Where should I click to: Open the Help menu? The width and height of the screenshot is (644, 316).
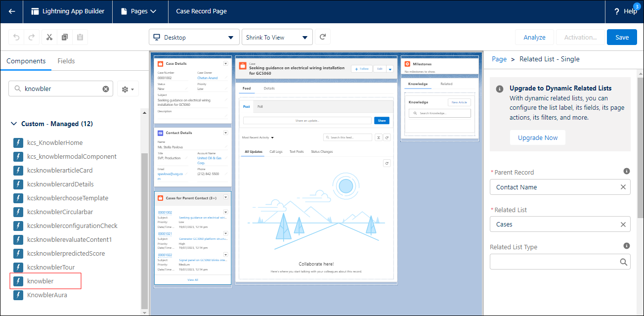pos(625,11)
